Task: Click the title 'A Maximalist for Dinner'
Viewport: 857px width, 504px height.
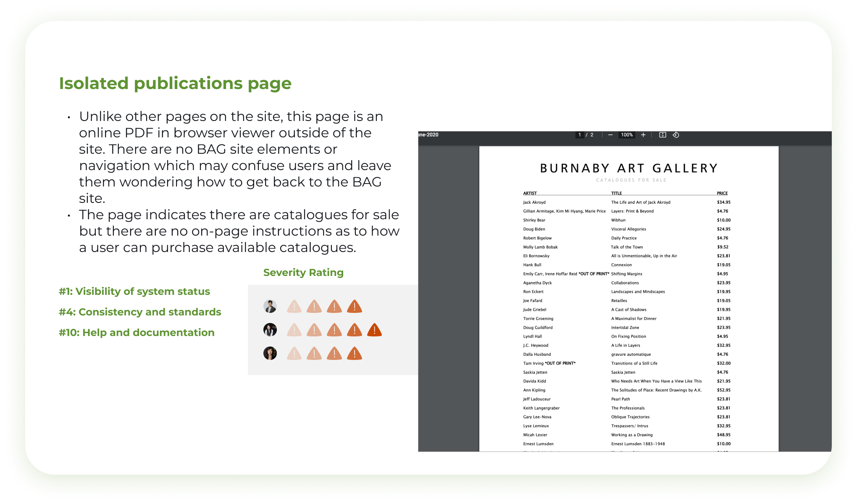Action: 634,319
